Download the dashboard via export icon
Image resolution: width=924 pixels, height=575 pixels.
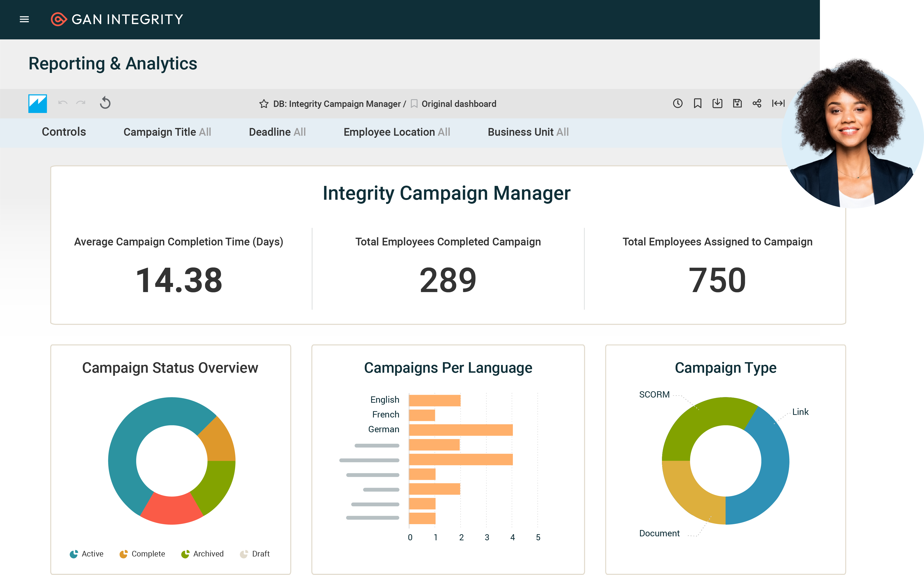point(717,103)
